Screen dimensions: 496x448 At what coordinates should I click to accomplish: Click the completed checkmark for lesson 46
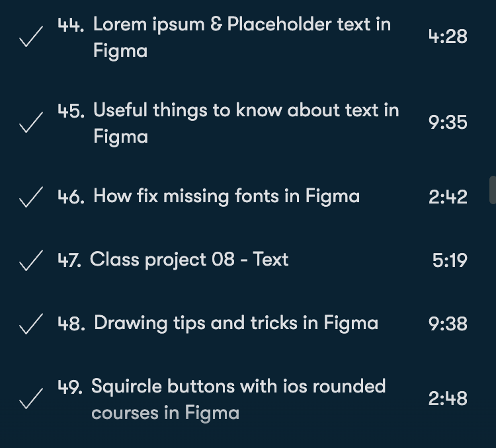(30, 198)
